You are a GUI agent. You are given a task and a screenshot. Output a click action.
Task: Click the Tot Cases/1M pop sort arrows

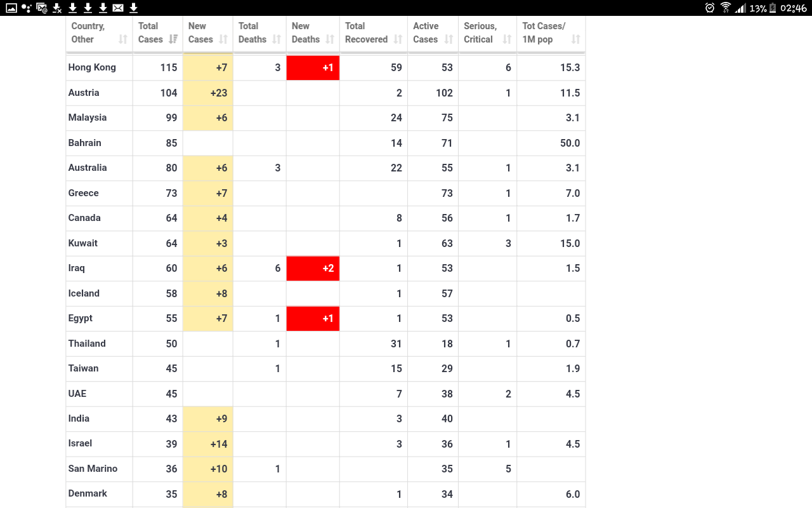tap(575, 39)
